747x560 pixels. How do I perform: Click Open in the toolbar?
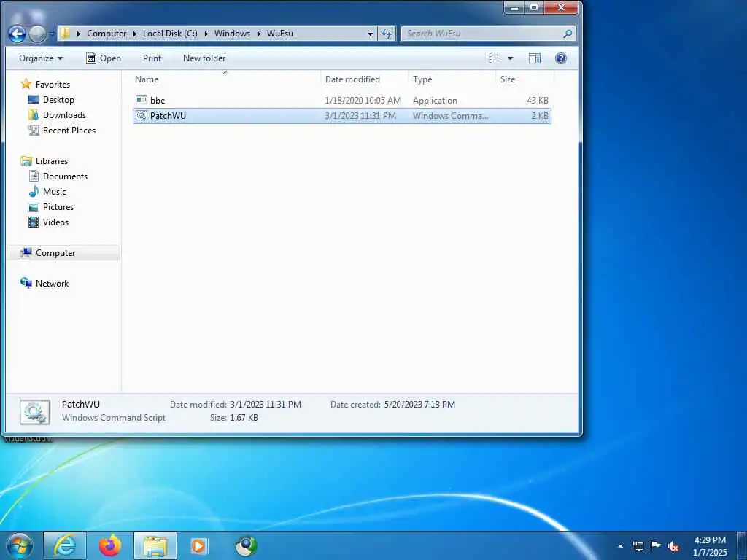tap(104, 58)
